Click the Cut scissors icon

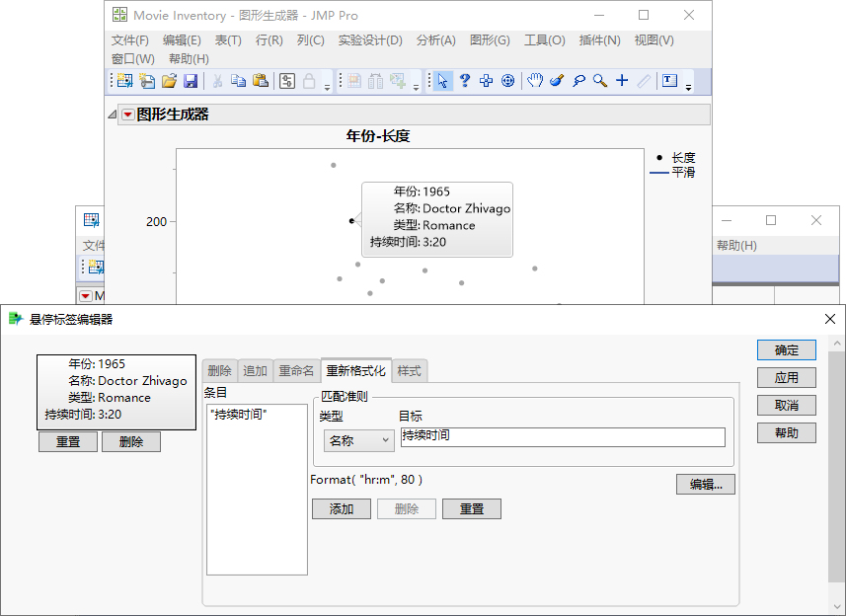click(x=217, y=81)
